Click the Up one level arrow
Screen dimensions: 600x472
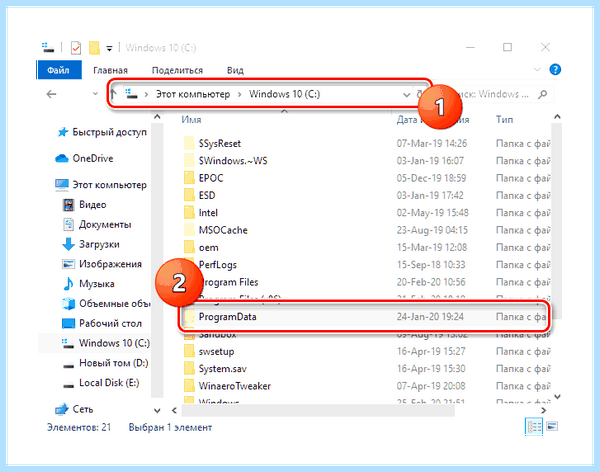[113, 94]
